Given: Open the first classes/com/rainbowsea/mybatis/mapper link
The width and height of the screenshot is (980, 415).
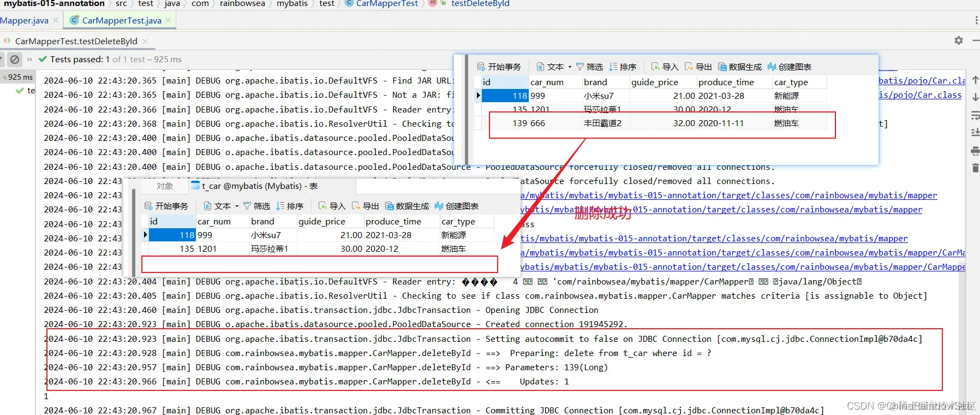Looking at the screenshot, I should [x=728, y=195].
